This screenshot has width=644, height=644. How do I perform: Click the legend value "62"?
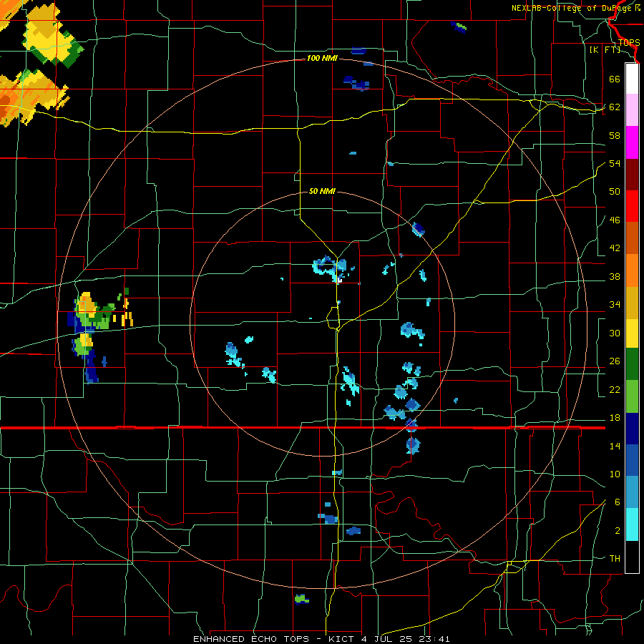[615, 107]
